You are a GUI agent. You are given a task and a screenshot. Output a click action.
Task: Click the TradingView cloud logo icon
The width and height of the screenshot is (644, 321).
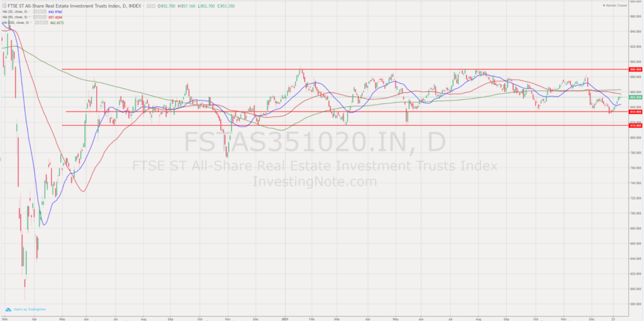[x=8, y=308]
